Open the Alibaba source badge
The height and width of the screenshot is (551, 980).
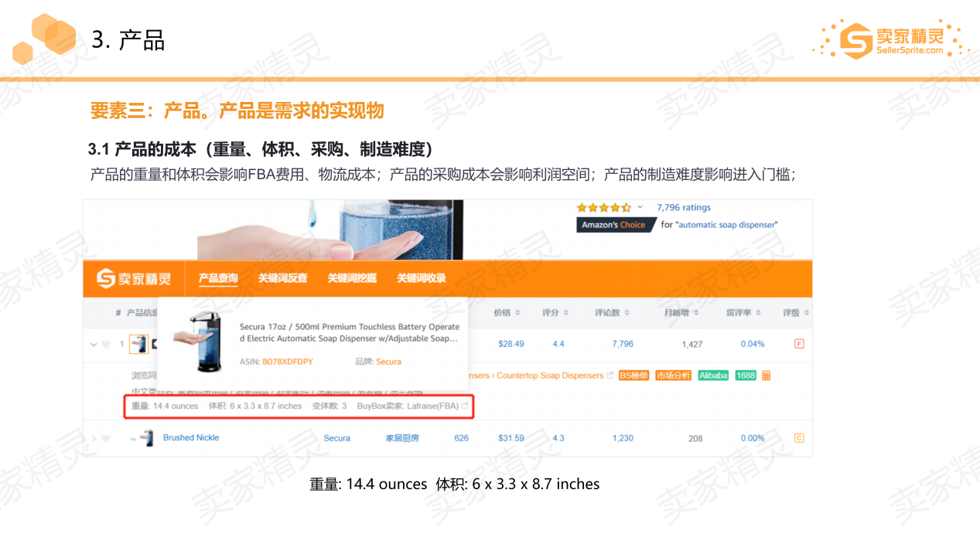click(x=712, y=376)
